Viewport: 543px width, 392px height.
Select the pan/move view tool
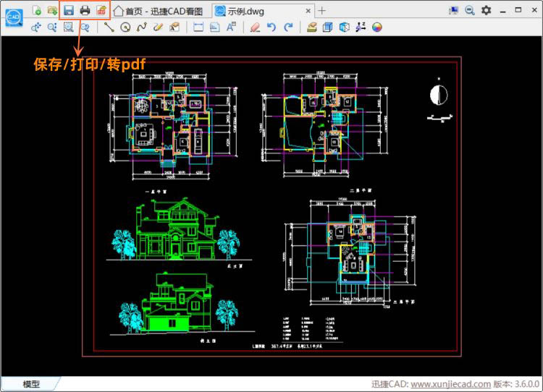(36, 27)
